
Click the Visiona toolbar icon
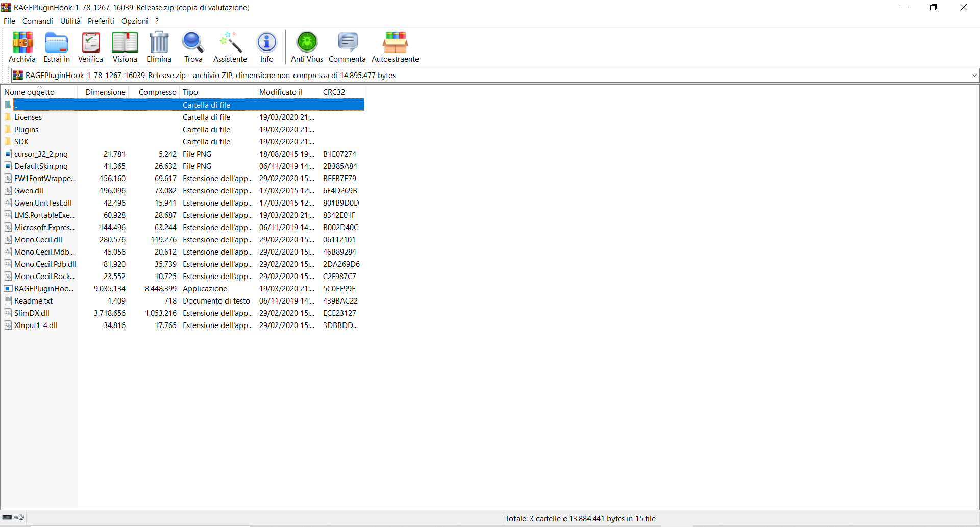[x=125, y=42]
